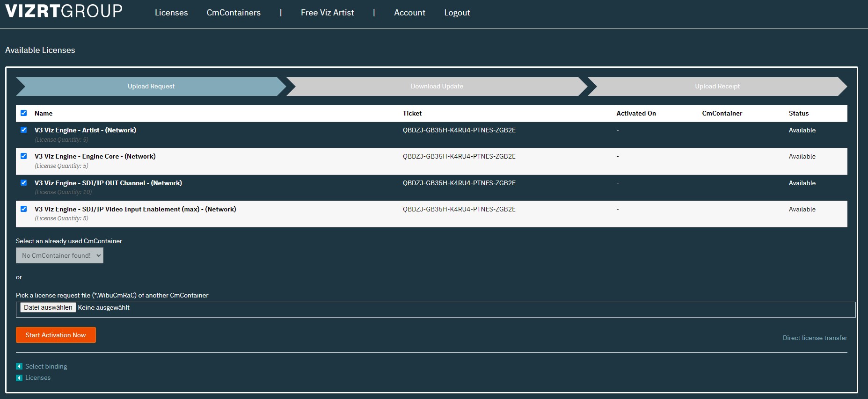Uncheck the SDI/IP OUT Channel license checkbox

point(24,182)
